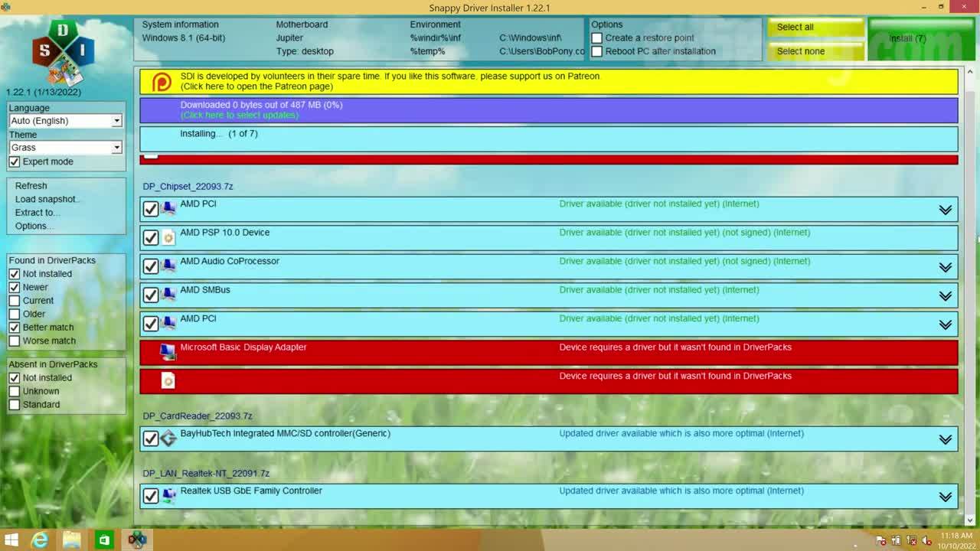Click Refresh in the left panel
This screenshot has height=551, width=980.
click(x=31, y=186)
